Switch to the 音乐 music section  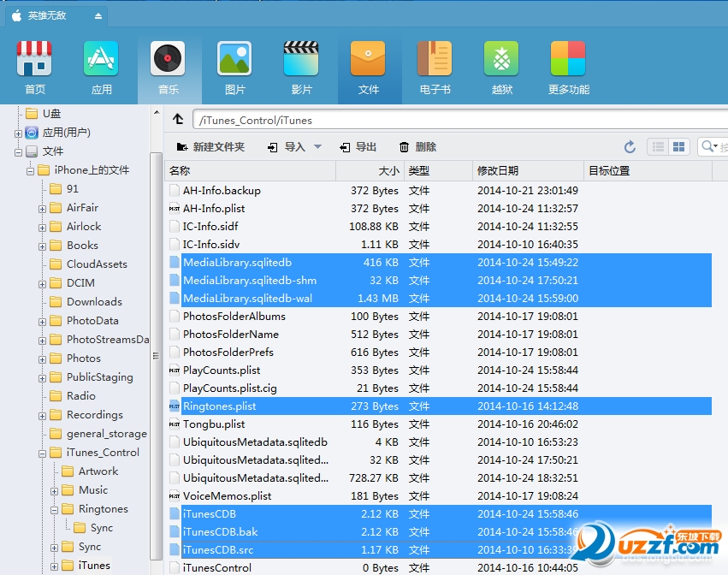coord(168,68)
